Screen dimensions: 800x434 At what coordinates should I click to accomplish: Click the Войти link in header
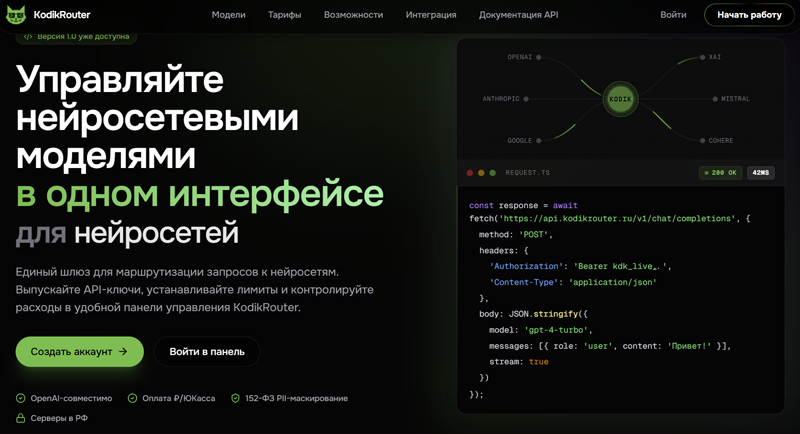pyautogui.click(x=673, y=15)
